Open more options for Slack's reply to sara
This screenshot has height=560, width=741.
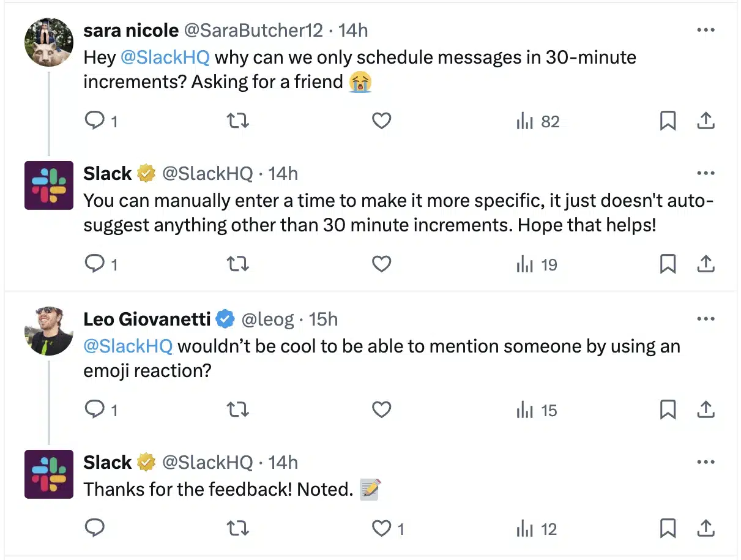[x=706, y=173]
